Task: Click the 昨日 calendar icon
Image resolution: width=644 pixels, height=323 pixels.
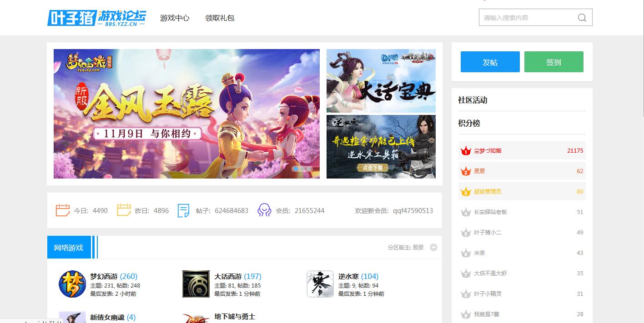Action: [124, 210]
